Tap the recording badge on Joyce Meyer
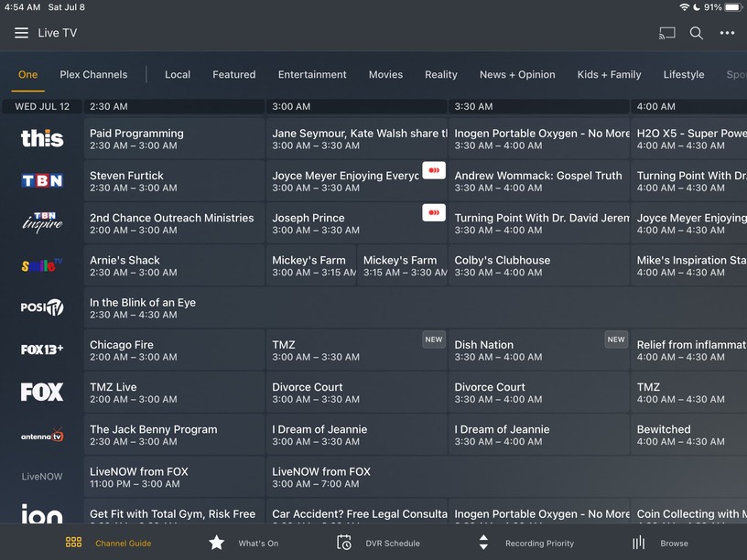Screen dimensions: 747x560 pyautogui.click(x=434, y=170)
